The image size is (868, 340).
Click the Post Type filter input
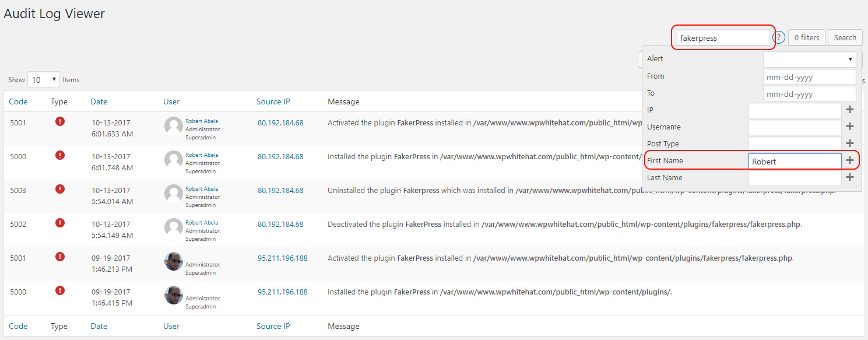795,144
